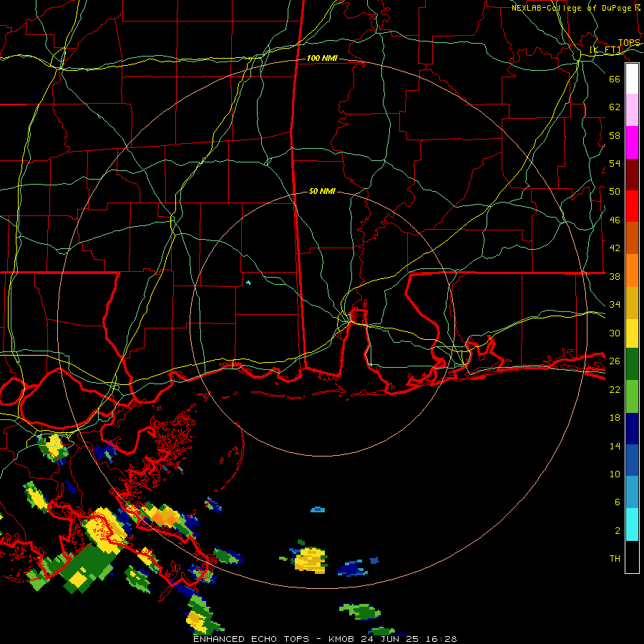This screenshot has height=644, width=644.
Task: Click the legend value 30
Action: [615, 333]
